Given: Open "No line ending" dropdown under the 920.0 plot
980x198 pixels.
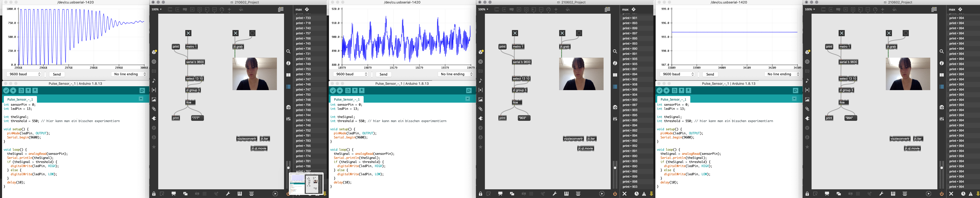Looking at the screenshot, I should (456, 74).
